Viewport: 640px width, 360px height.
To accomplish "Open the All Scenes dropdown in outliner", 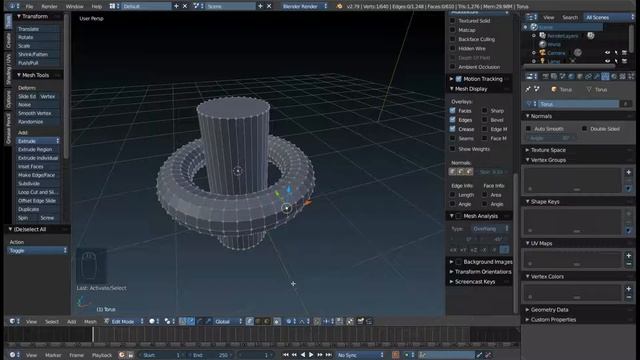I will click(610, 17).
